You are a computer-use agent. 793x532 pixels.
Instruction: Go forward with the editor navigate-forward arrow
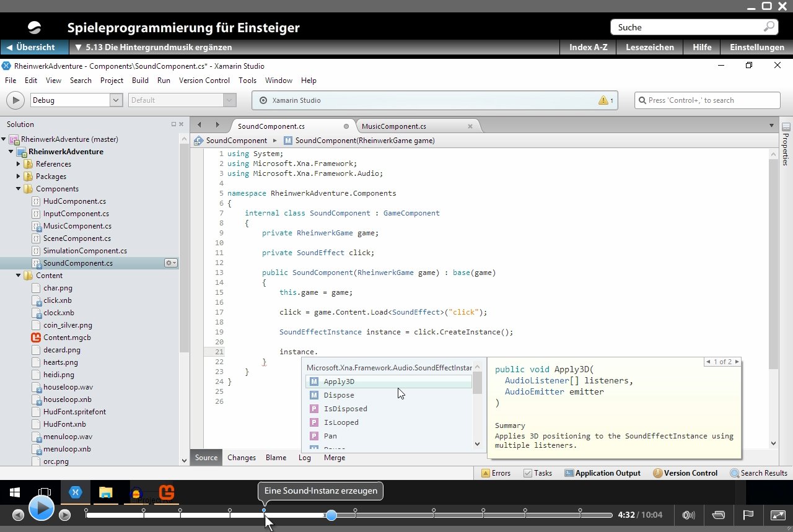click(x=217, y=125)
